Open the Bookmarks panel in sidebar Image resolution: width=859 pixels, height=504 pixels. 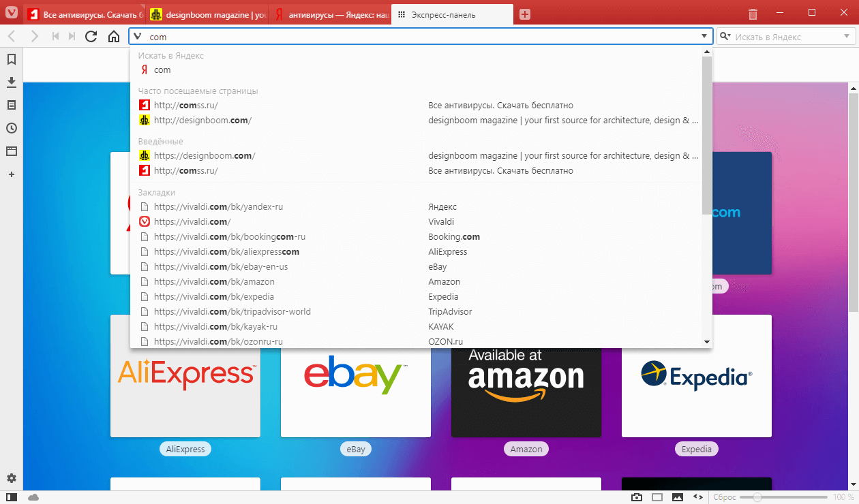pyautogui.click(x=11, y=59)
